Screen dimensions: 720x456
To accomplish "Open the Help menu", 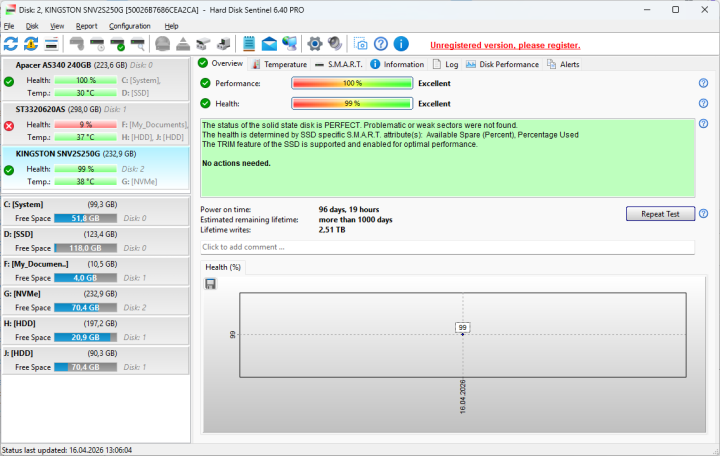I will point(171,26).
